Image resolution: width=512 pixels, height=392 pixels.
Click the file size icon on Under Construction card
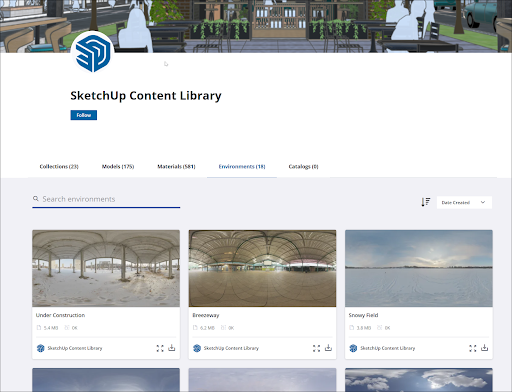point(39,328)
